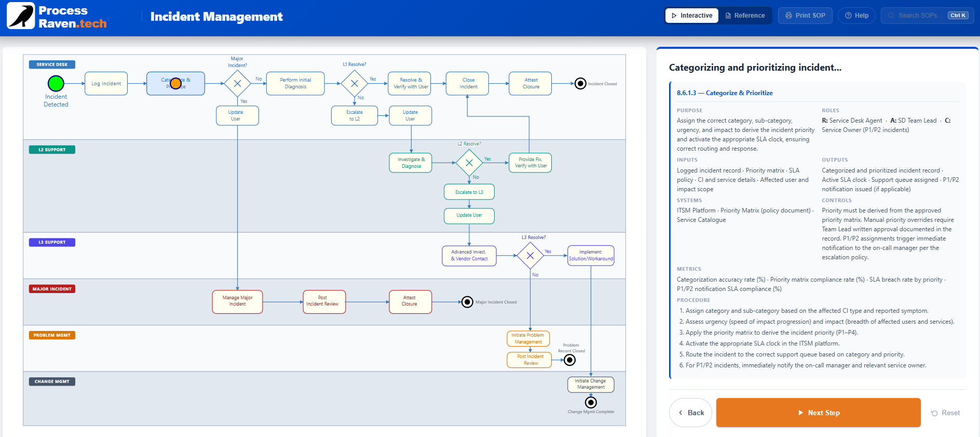Select Implement Solution/Workaround task
This screenshot has width=980, height=437.
[591, 256]
